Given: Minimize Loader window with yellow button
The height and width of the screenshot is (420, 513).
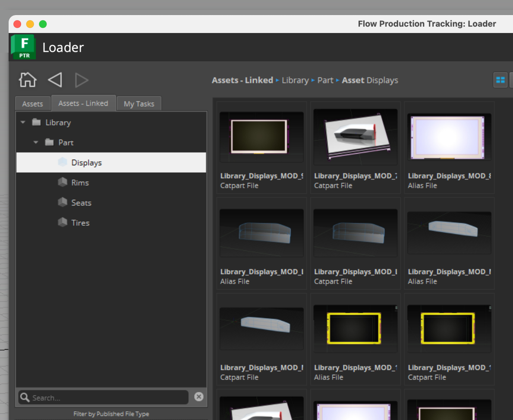Looking at the screenshot, I should pos(30,24).
